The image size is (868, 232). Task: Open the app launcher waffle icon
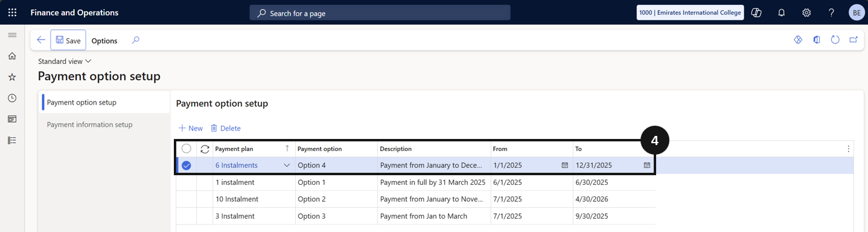(12, 13)
